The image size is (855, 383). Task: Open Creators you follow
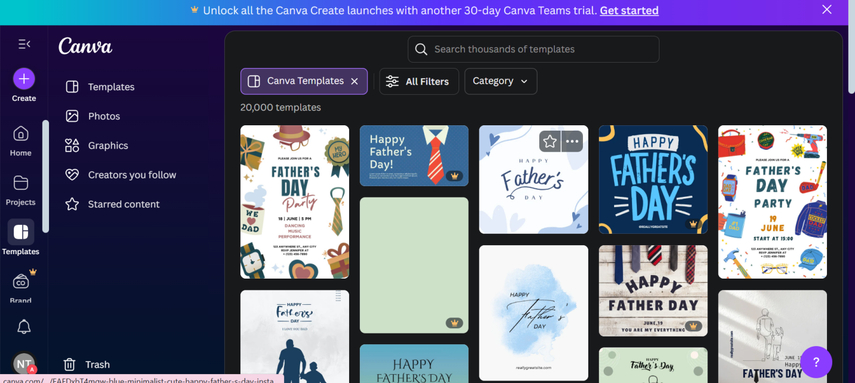tap(132, 175)
